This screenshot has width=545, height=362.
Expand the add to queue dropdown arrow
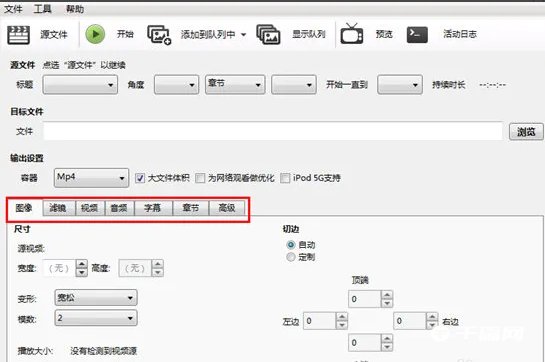click(x=243, y=35)
